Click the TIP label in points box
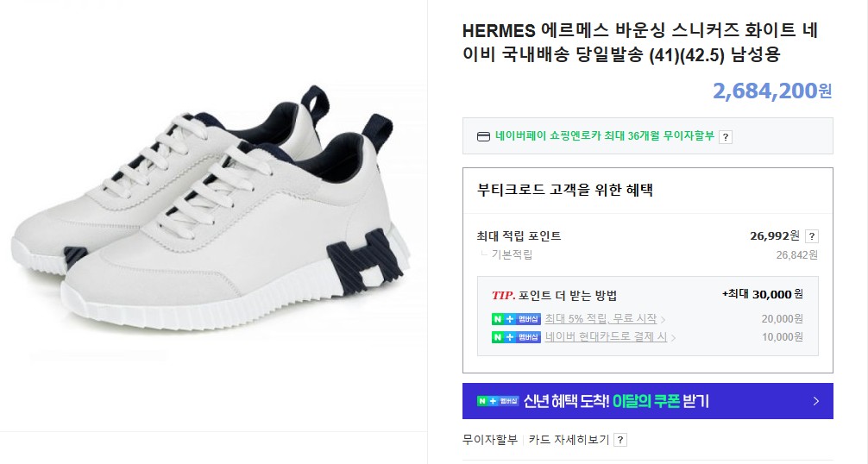Image resolution: width=868 pixels, height=464 pixels. tap(503, 295)
